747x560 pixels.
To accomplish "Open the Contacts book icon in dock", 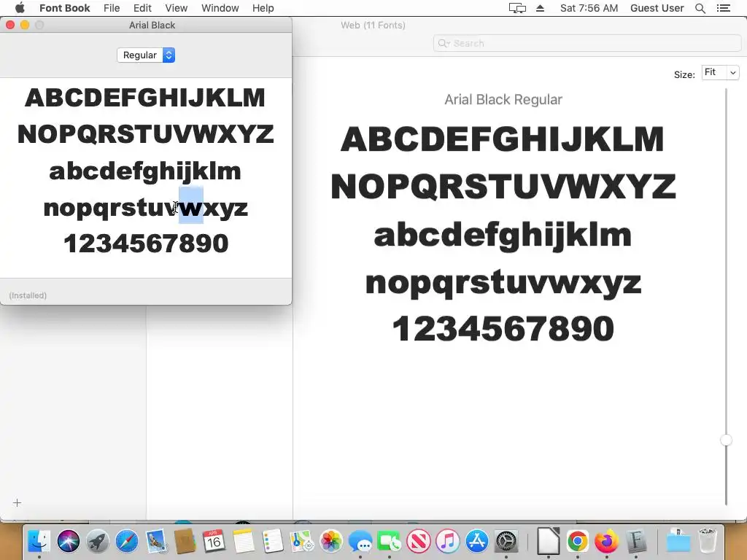I will tap(185, 541).
